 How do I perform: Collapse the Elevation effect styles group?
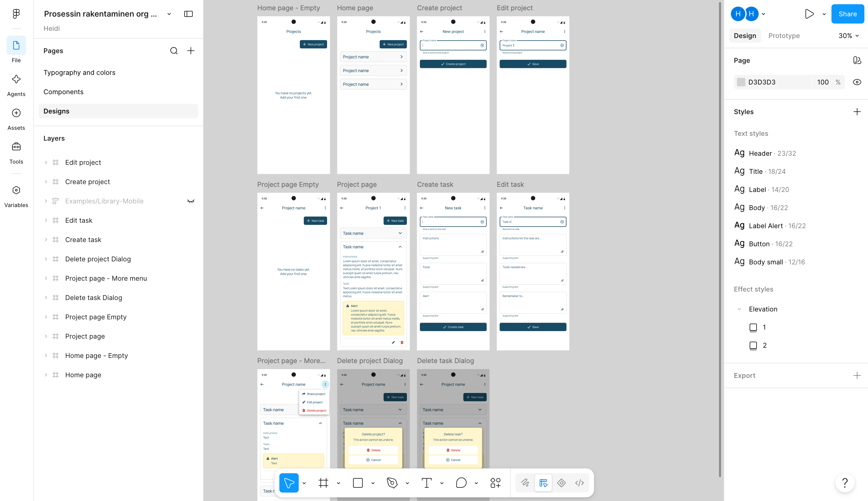click(739, 309)
